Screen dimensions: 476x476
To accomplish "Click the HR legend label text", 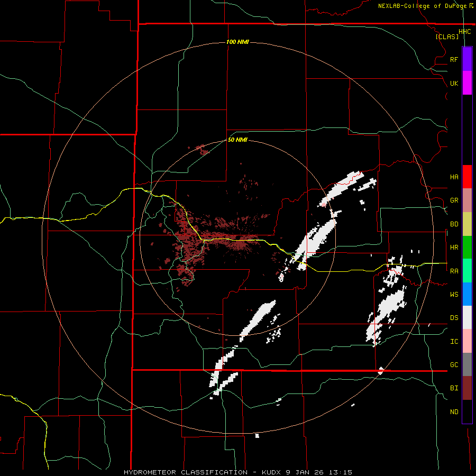I will [454, 248].
